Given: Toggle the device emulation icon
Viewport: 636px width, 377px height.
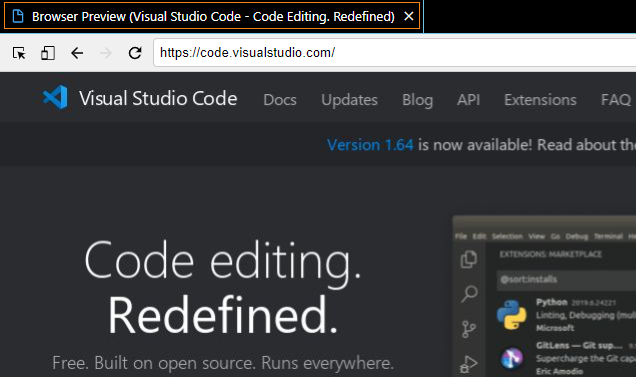Looking at the screenshot, I should pyautogui.click(x=48, y=53).
